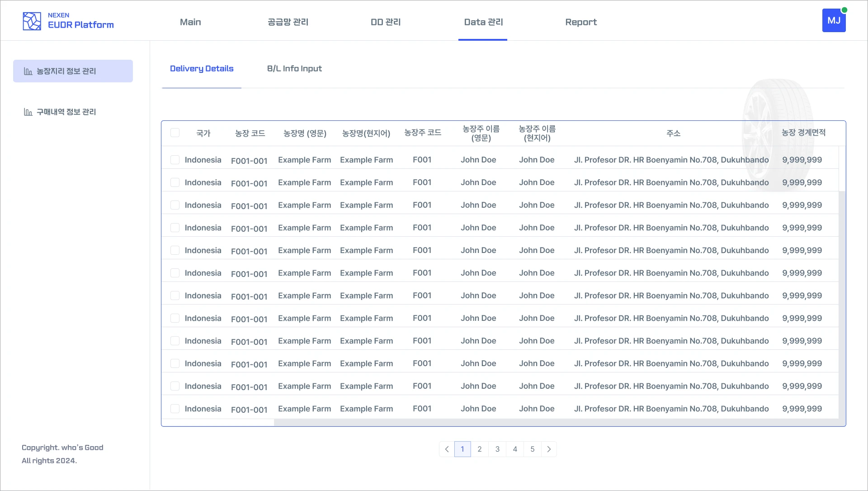Click the Report navigation link
Viewport: 868px width, 491px height.
[581, 22]
